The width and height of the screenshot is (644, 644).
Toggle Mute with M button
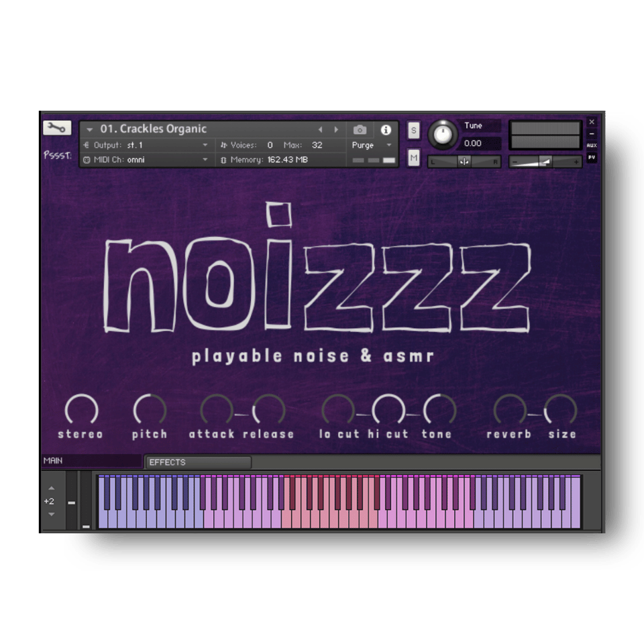(414, 158)
